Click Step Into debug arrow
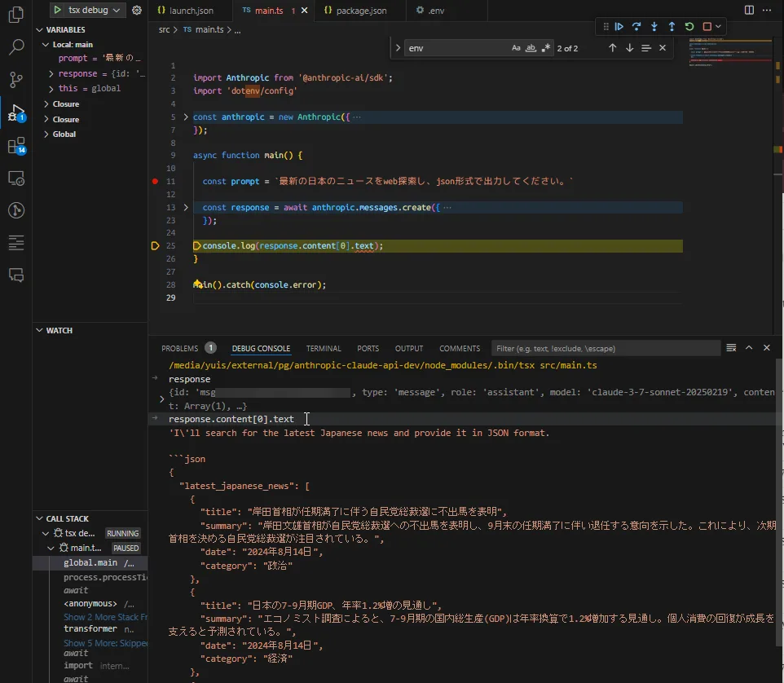The width and height of the screenshot is (784, 683). [654, 27]
